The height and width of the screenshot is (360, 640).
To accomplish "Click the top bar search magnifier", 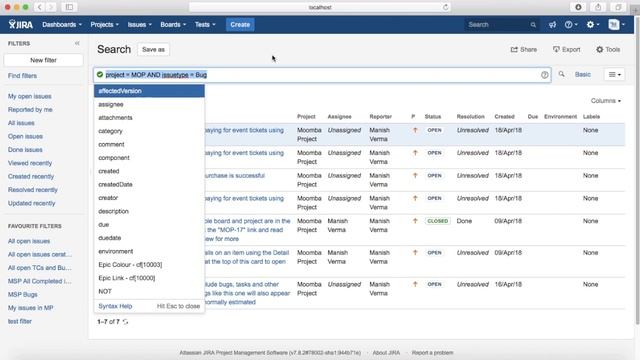I will [533, 25].
